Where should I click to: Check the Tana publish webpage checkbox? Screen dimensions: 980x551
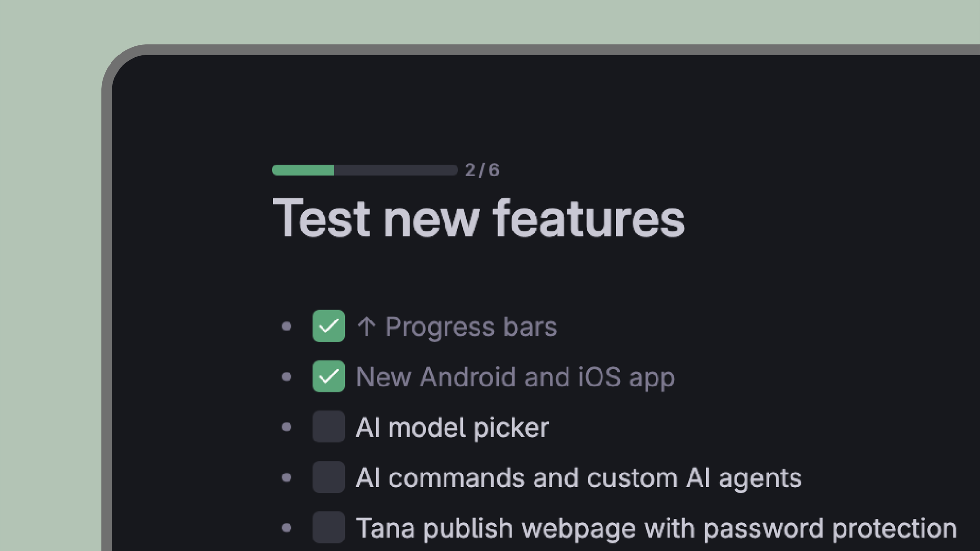pos(328,528)
